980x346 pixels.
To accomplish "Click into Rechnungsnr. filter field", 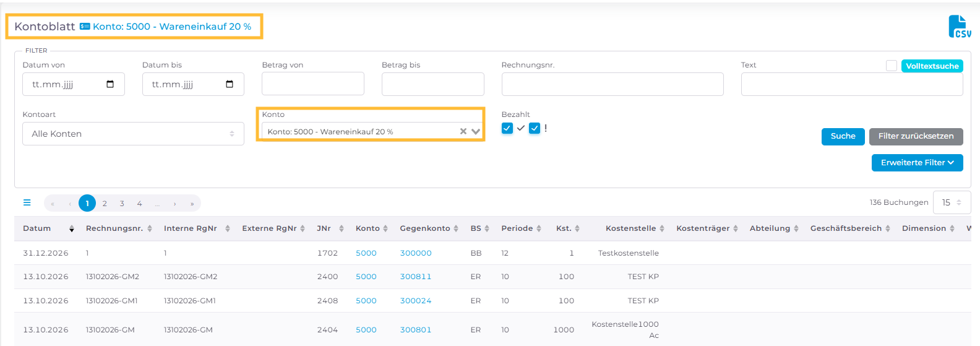I will [x=612, y=84].
